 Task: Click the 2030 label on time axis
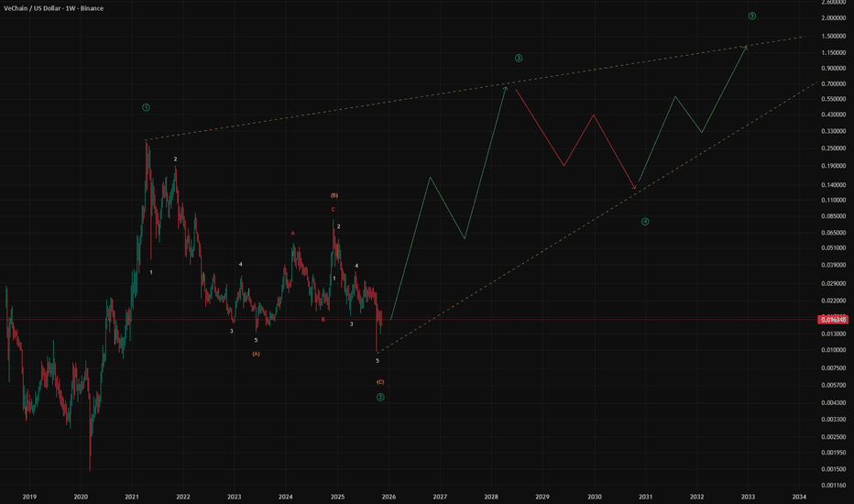(x=595, y=496)
